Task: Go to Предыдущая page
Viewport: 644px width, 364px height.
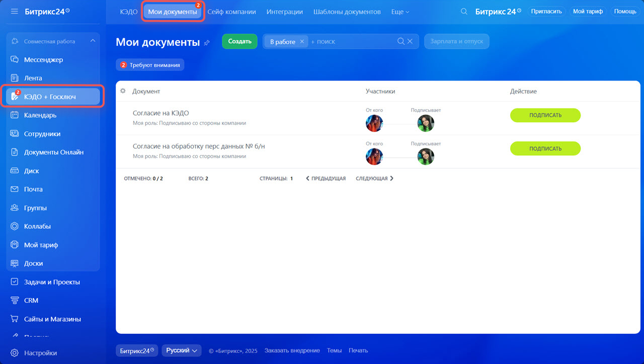Action: coord(326,178)
